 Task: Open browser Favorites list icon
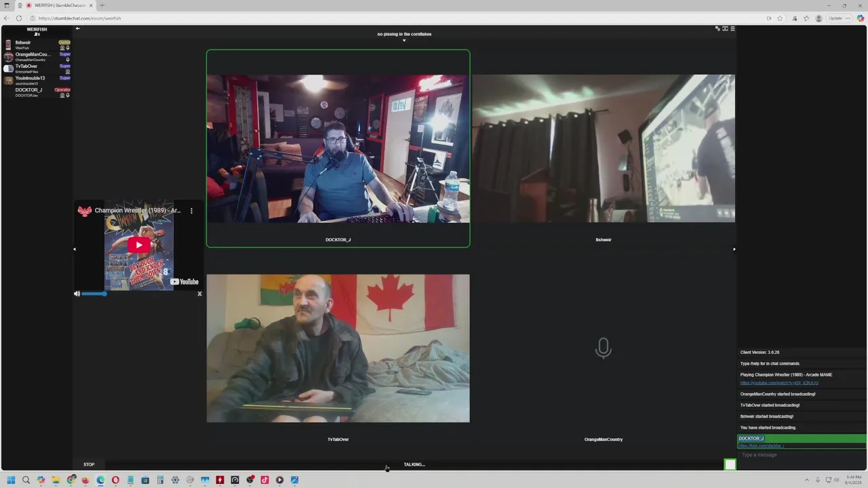[x=806, y=18]
